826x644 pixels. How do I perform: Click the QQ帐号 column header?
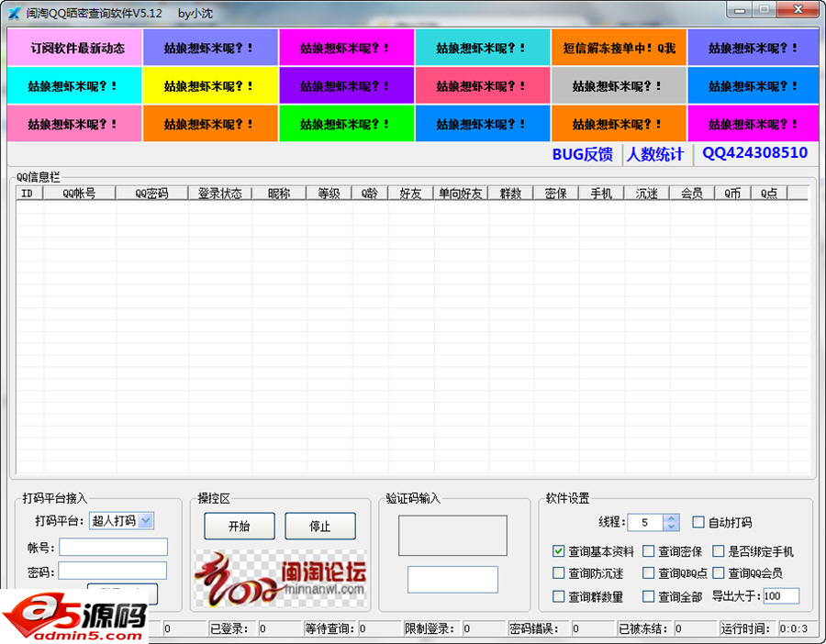click(79, 194)
